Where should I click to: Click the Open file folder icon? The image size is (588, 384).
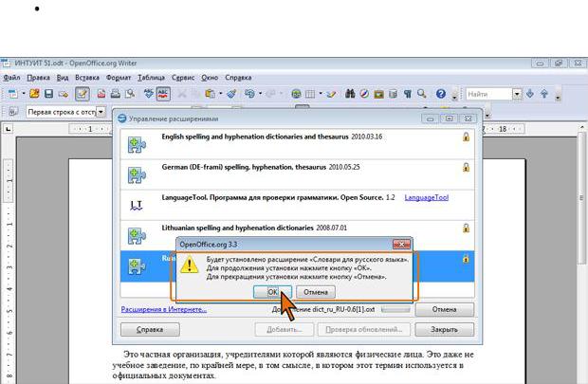click(34, 94)
